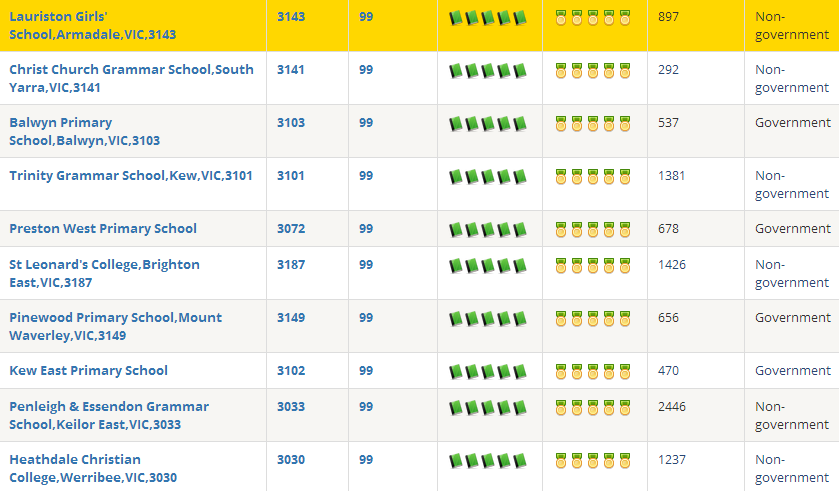
Task: Open the Lauriston Girls' School link
Action: [92, 25]
